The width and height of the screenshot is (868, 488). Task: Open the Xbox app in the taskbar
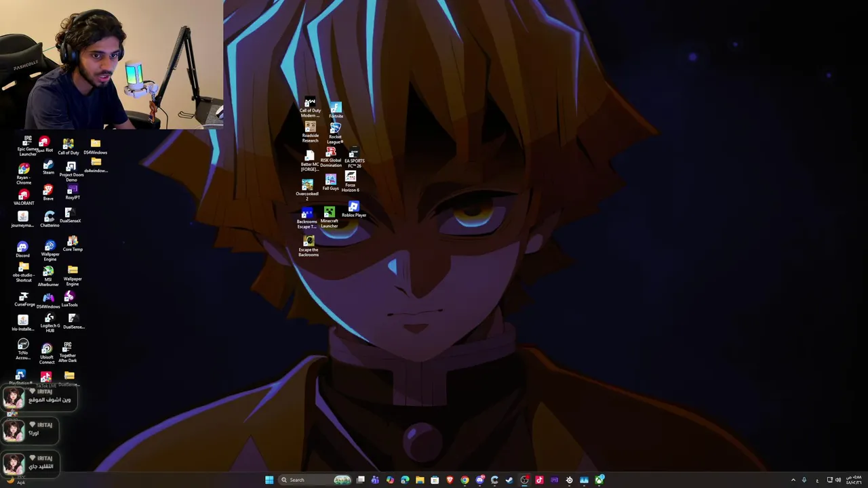point(599,480)
